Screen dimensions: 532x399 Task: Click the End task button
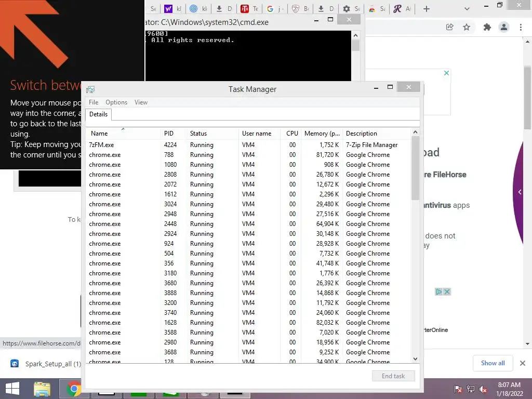click(393, 376)
